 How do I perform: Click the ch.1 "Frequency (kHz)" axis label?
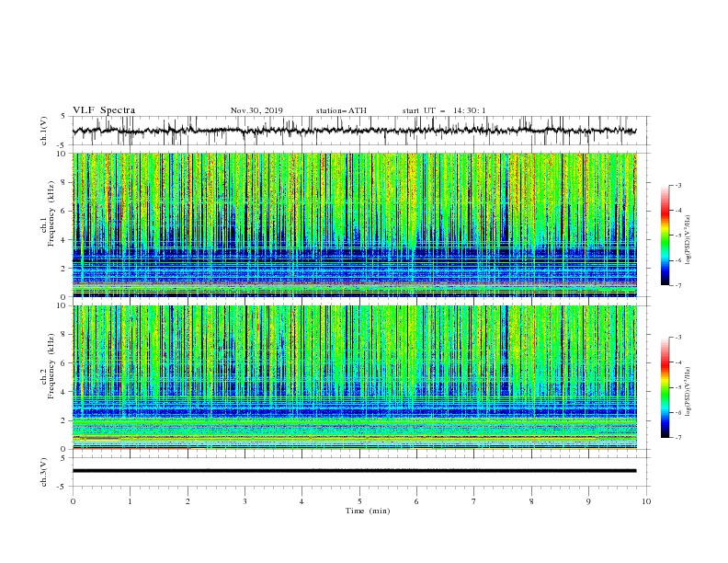coord(51,213)
